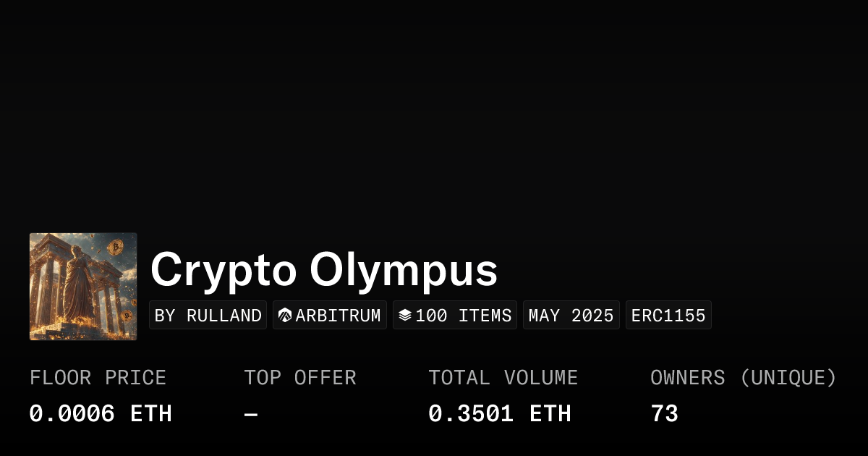
Task: Click the 100 ITEMS count text
Action: point(464,316)
